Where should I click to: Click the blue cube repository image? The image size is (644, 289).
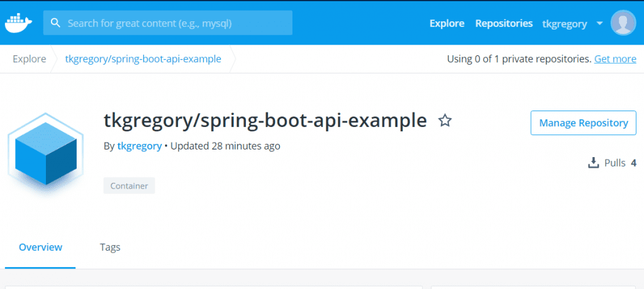(45, 154)
